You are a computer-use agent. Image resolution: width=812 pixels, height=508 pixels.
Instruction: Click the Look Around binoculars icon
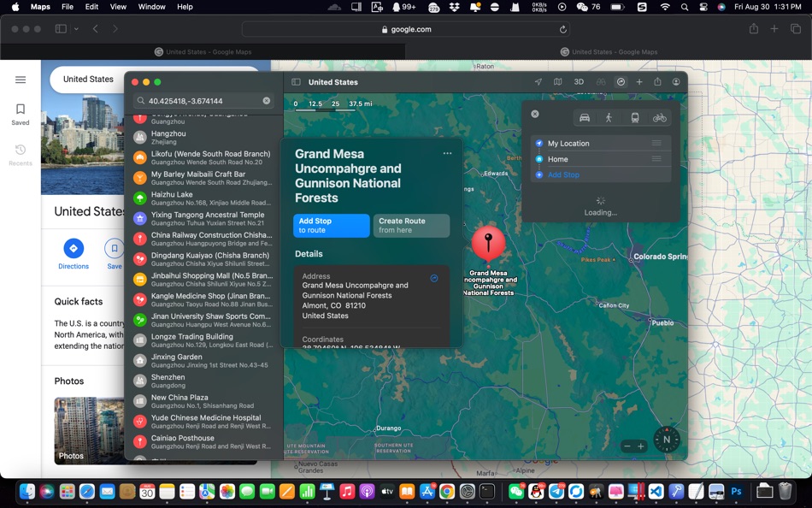[601, 82]
